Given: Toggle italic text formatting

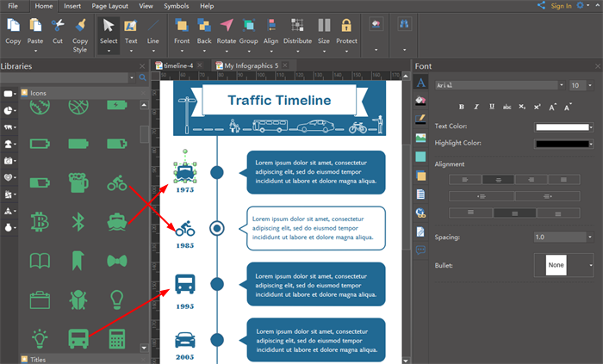Looking at the screenshot, I should click(476, 107).
